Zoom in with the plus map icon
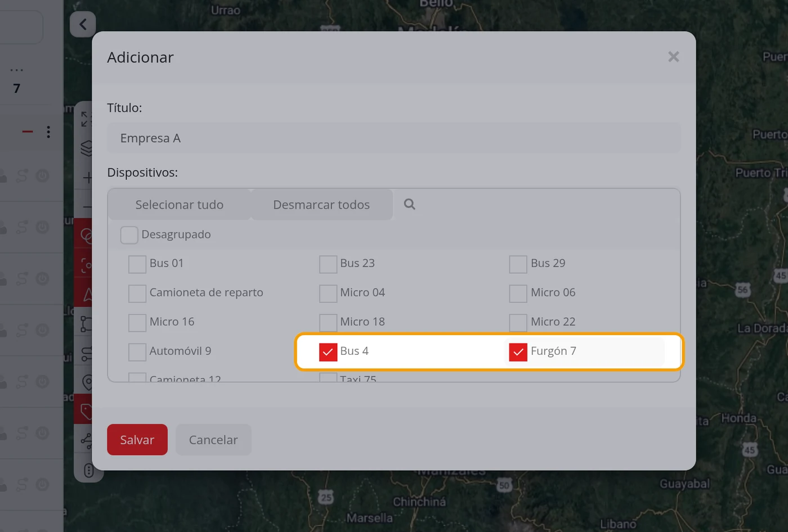This screenshot has width=788, height=532. point(88,178)
